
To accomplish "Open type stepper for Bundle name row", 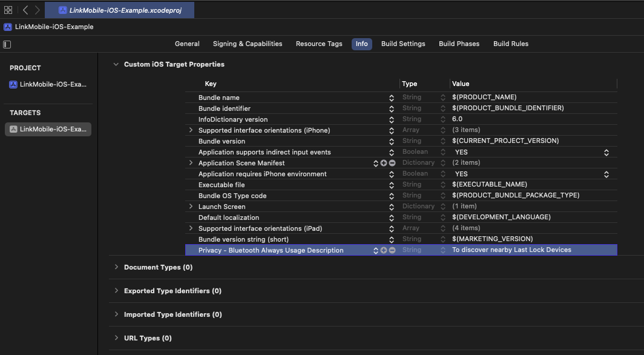I will (443, 98).
